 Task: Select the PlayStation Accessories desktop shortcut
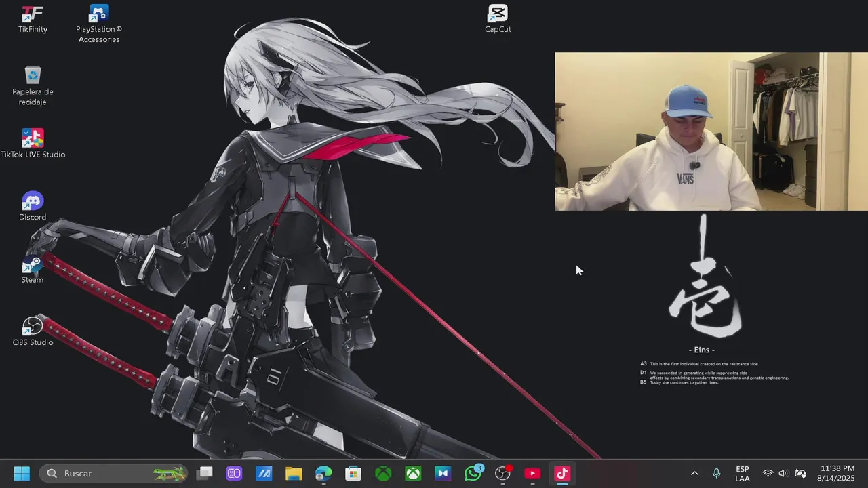(99, 24)
